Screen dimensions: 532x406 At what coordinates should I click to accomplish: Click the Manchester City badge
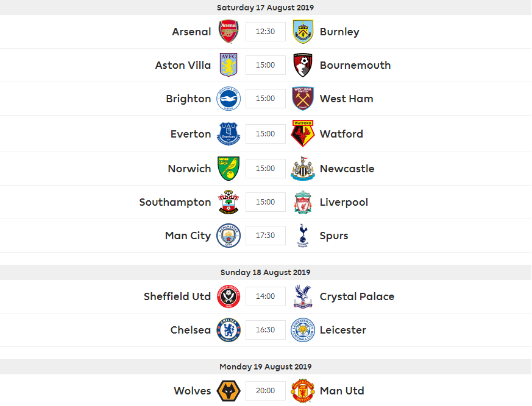pyautogui.click(x=229, y=236)
